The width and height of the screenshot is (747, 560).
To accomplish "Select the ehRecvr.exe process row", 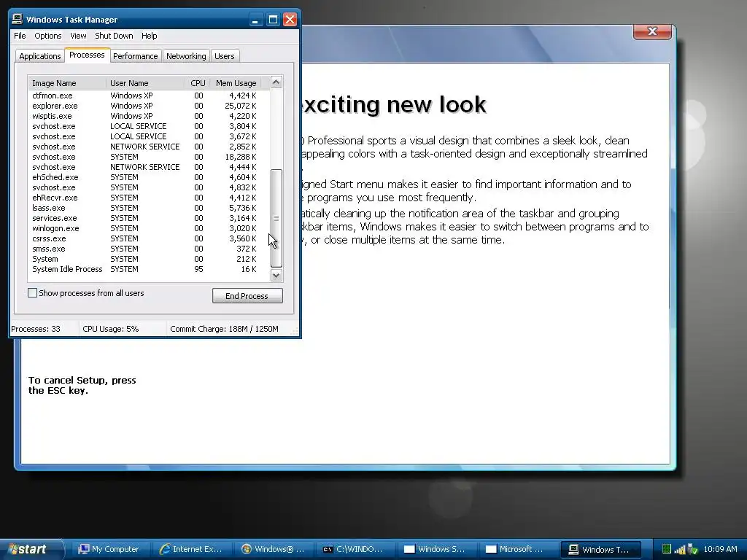I will coord(145,198).
